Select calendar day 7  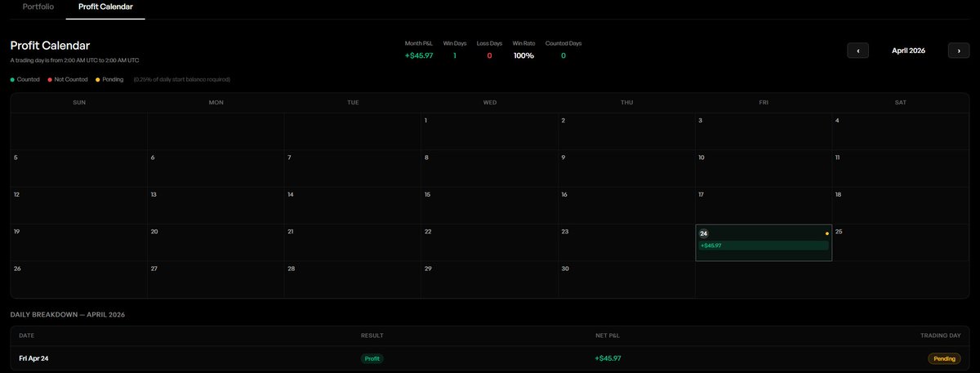(352, 168)
